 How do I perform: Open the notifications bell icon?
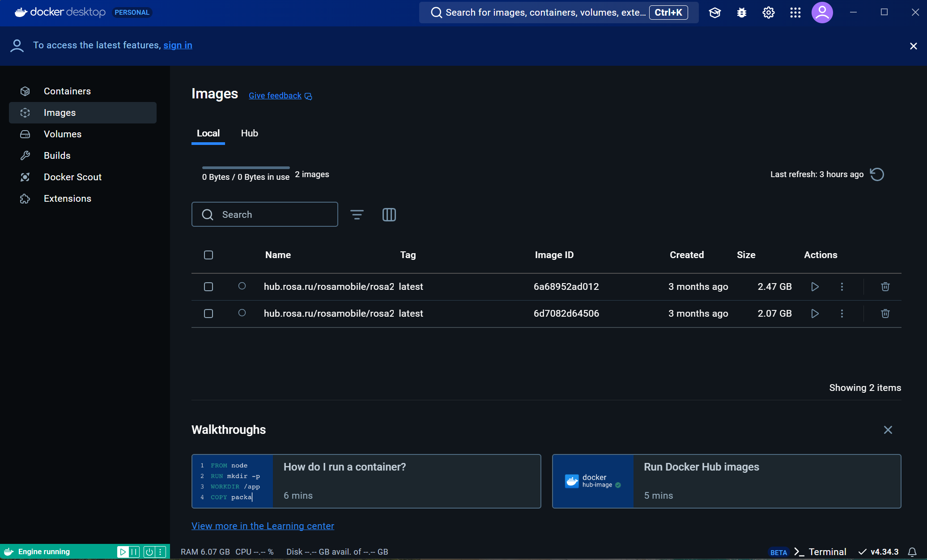(912, 552)
